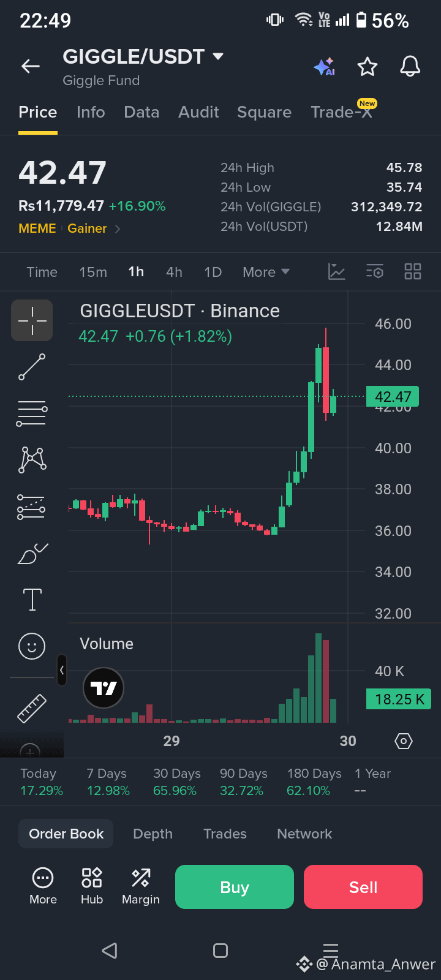Click the TradingView logo on chart
This screenshot has height=980, width=441.
pyautogui.click(x=104, y=688)
